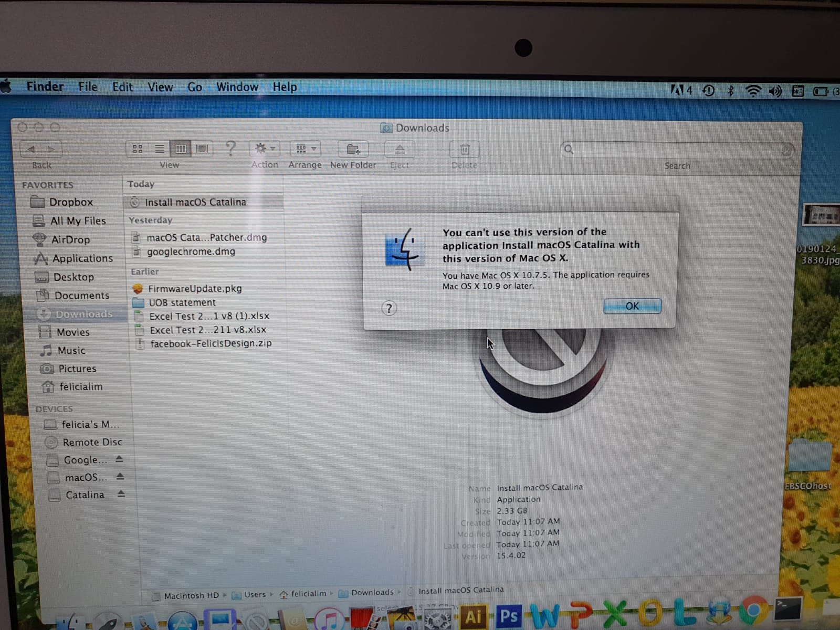Click the Adobe menu bar icon
The width and height of the screenshot is (840, 630).
681,91
